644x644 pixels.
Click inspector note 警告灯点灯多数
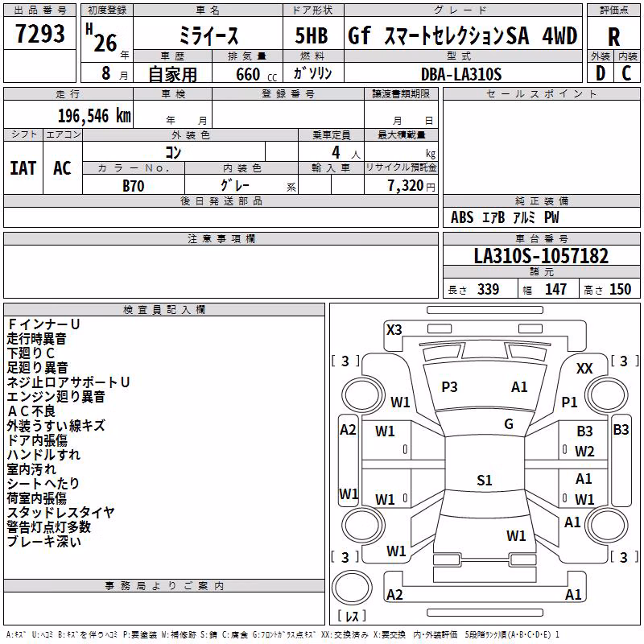click(49, 527)
